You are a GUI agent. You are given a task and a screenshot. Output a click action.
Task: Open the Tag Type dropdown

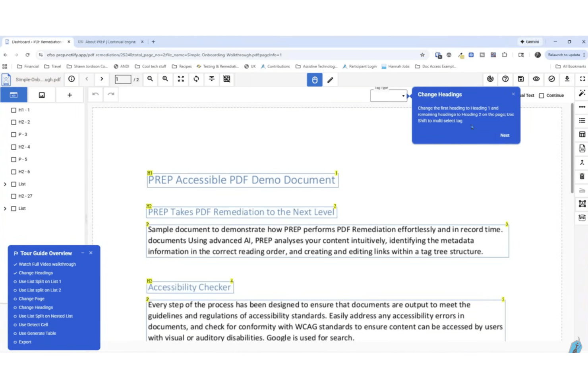click(389, 96)
